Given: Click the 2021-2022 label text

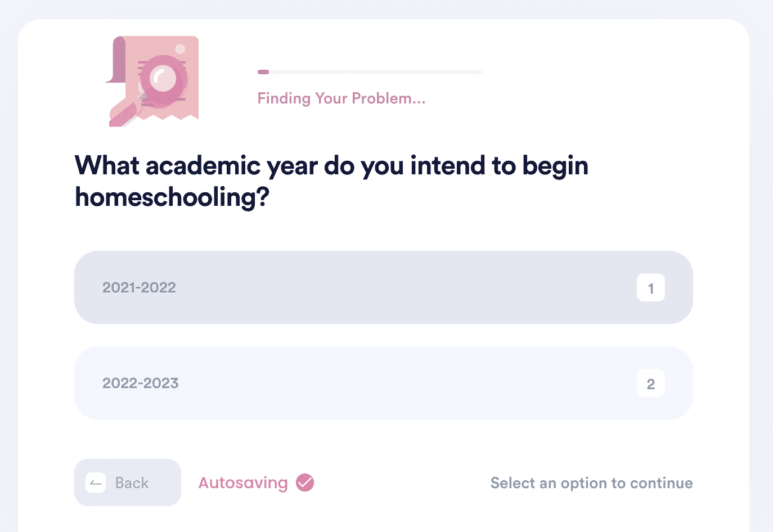Looking at the screenshot, I should [139, 287].
